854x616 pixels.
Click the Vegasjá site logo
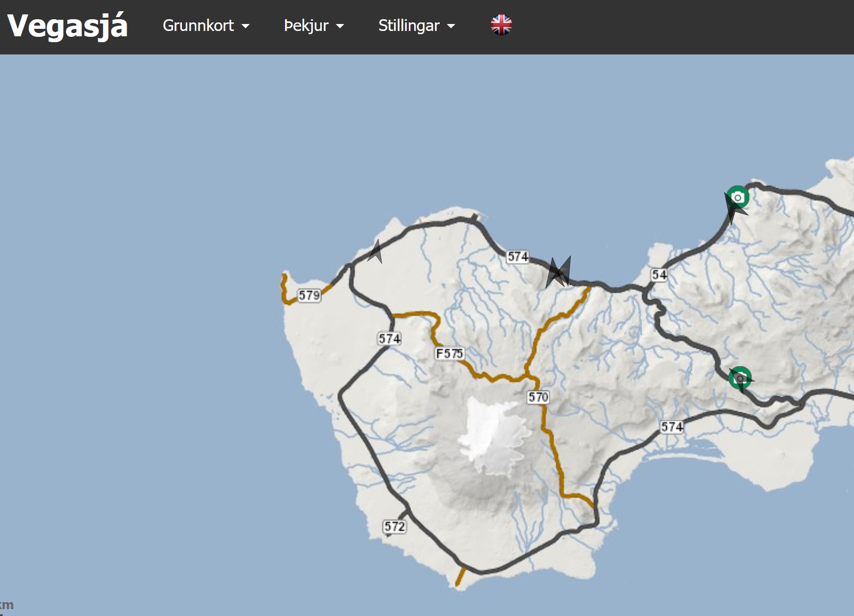click(67, 26)
